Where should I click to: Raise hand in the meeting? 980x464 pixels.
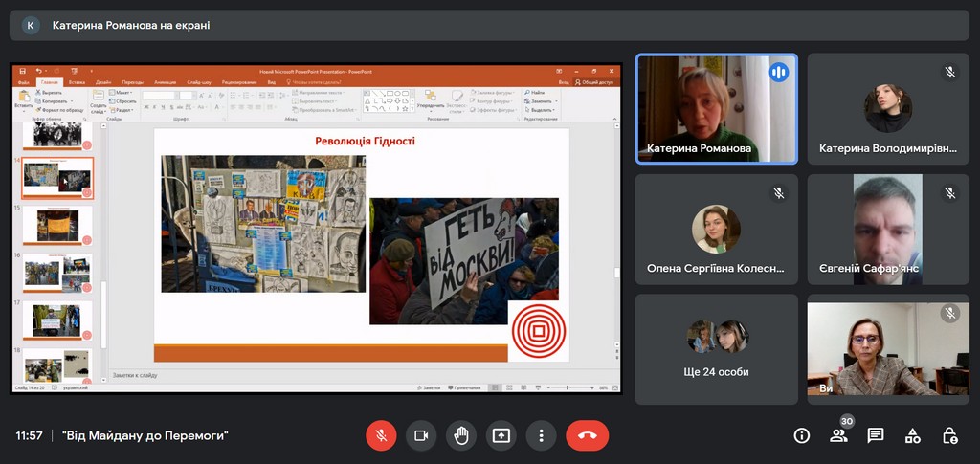coord(461,435)
